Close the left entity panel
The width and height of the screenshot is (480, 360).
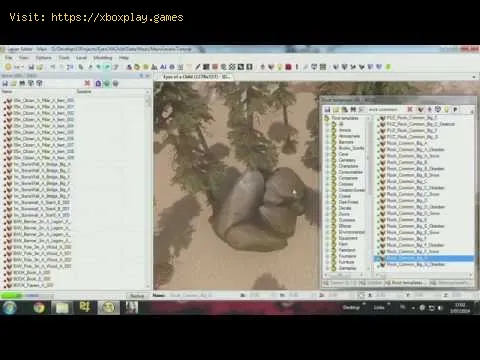(148, 76)
